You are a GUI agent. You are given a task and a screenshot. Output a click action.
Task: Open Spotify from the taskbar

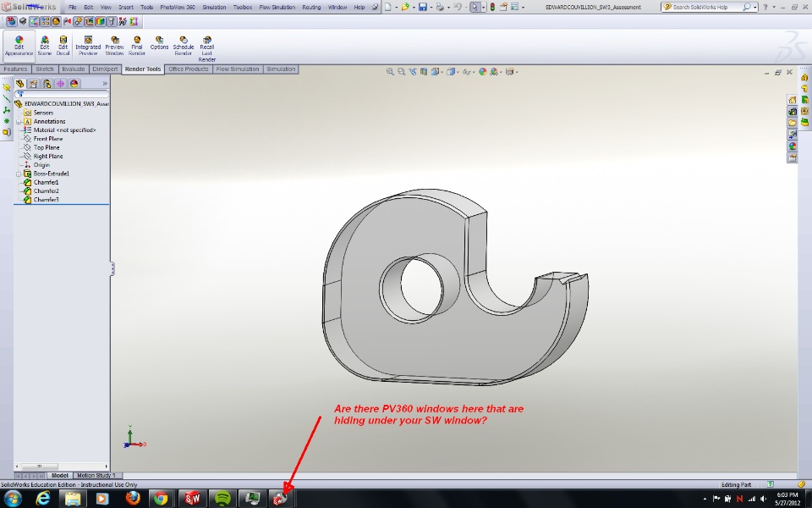pos(222,498)
